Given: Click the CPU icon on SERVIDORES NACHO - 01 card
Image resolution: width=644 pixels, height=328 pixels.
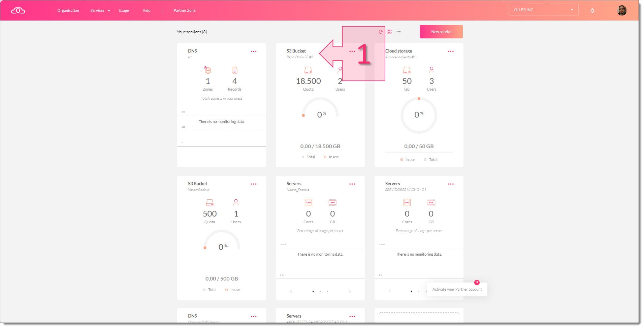Looking at the screenshot, I should point(407,203).
